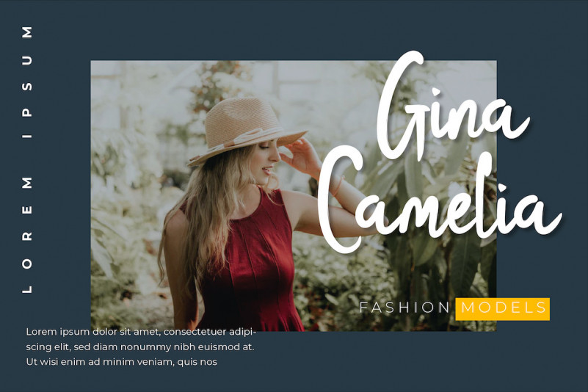The width and height of the screenshot is (588, 392).
Task: Click the straw hat in photo
Action: (246, 129)
